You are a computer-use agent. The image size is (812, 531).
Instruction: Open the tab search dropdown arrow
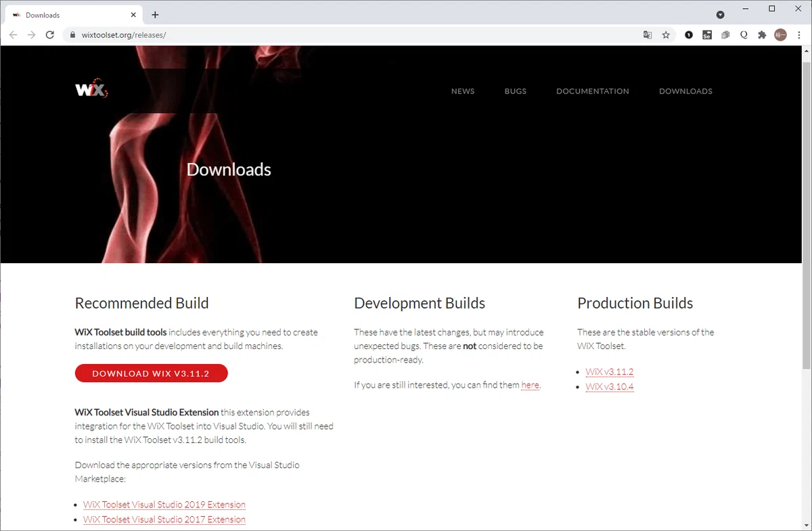(721, 14)
